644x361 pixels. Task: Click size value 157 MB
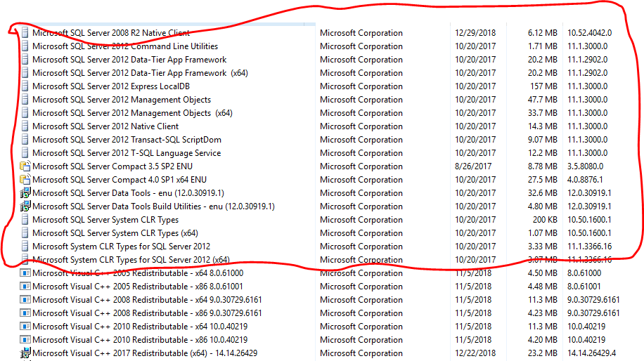(543, 86)
